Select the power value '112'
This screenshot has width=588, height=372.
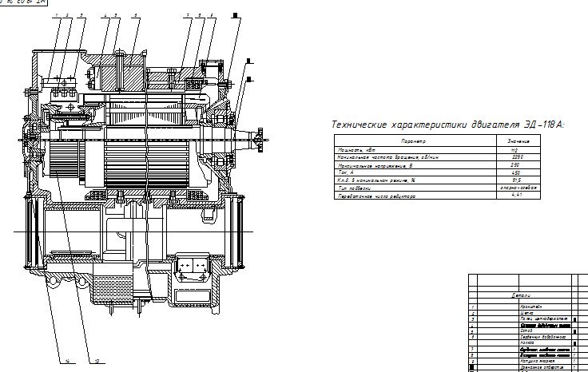click(x=514, y=150)
